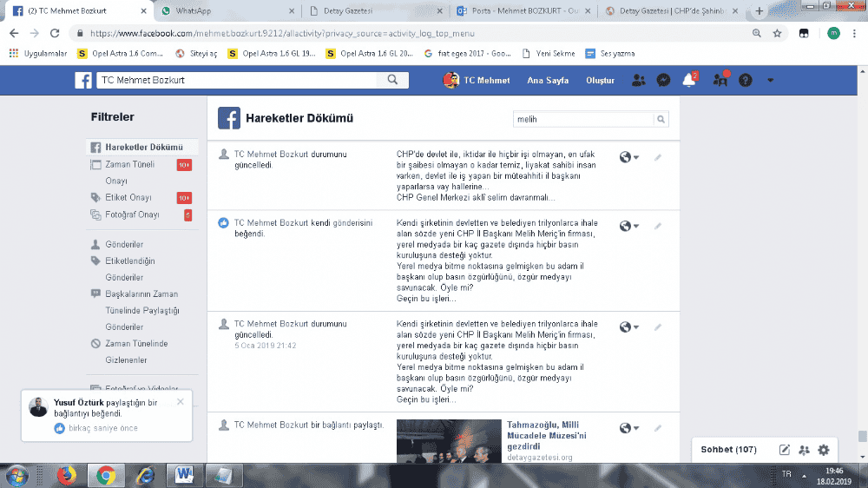Switch to Posta - Mehmet BOZKURT Outlook tab
868x488 pixels.
click(x=523, y=11)
